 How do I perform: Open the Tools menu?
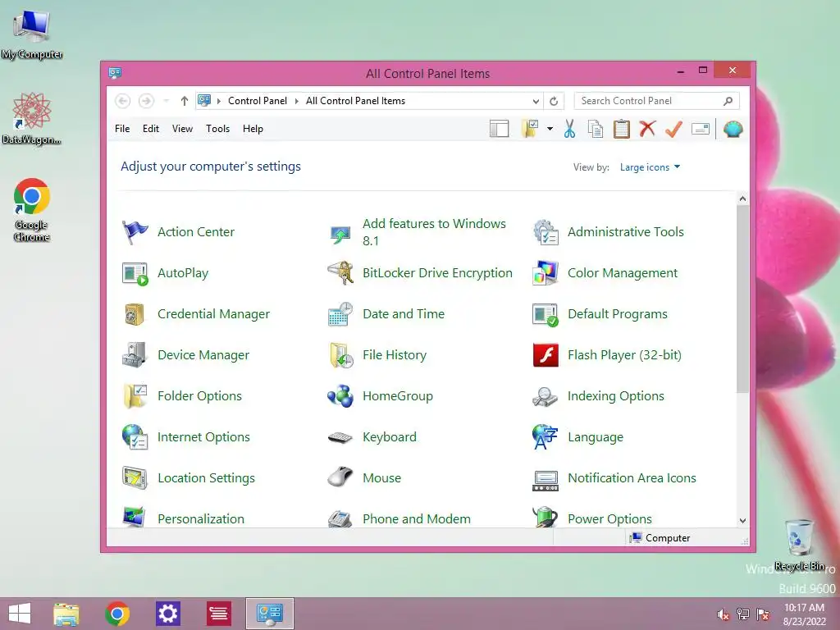coord(217,129)
